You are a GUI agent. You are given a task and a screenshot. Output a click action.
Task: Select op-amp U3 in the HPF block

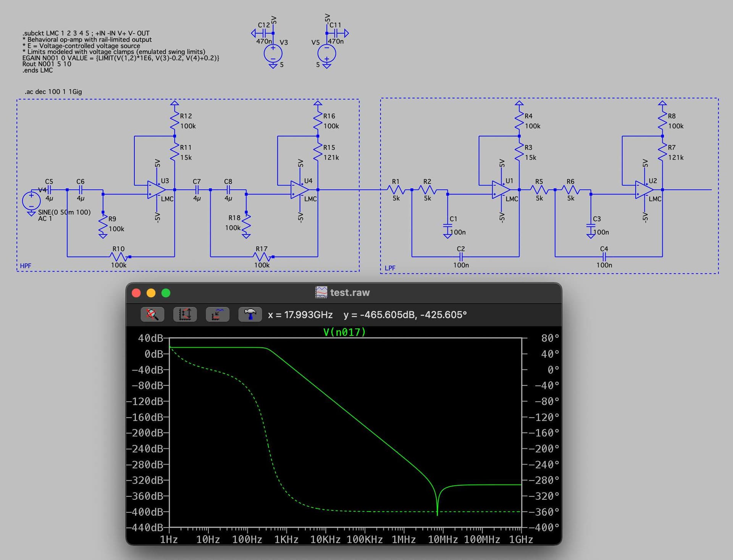(157, 190)
